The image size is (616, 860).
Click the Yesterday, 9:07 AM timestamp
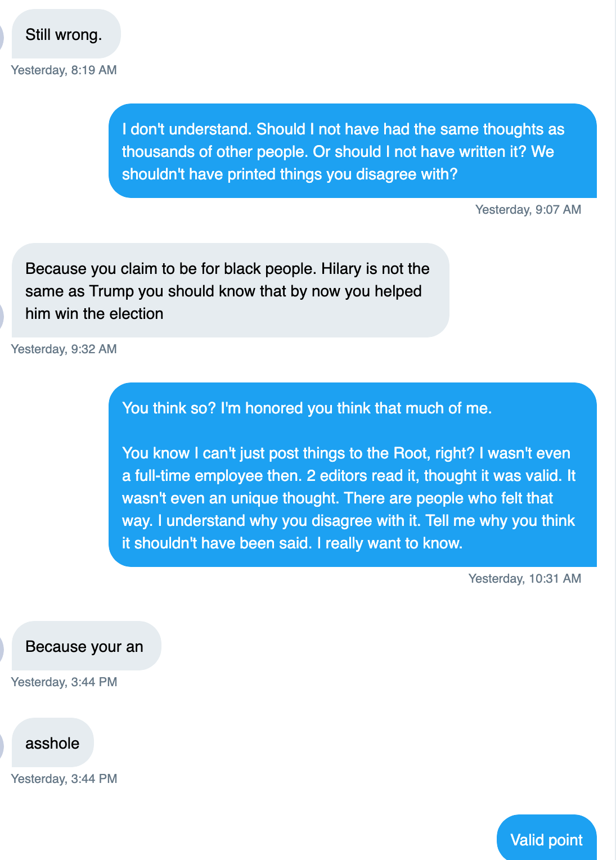point(528,210)
